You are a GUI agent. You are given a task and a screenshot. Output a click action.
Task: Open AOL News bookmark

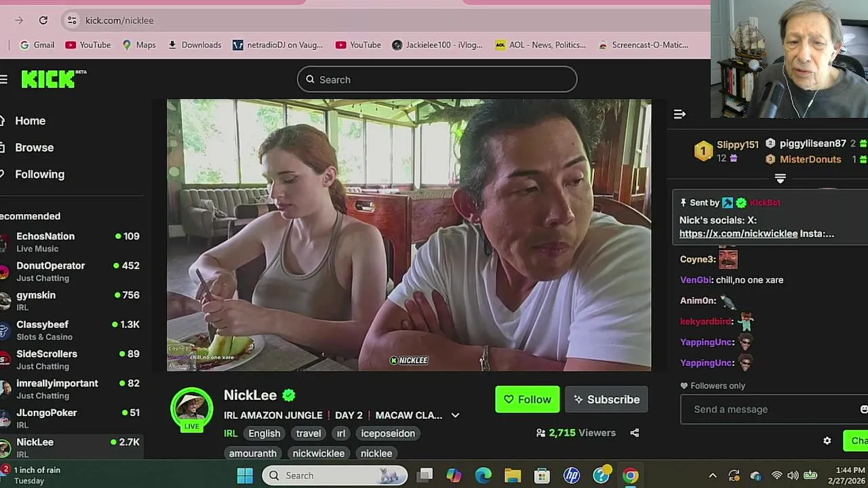coord(540,45)
